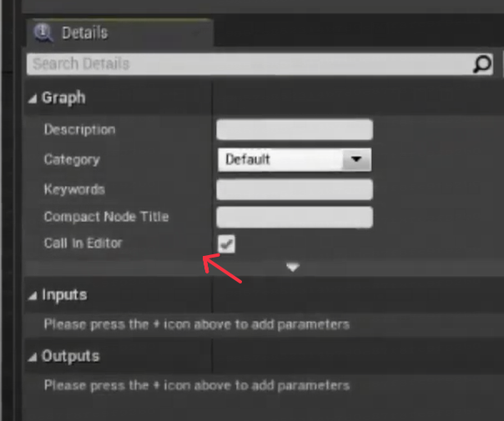Click the Keywords text field
This screenshot has width=504, height=421.
point(295,189)
